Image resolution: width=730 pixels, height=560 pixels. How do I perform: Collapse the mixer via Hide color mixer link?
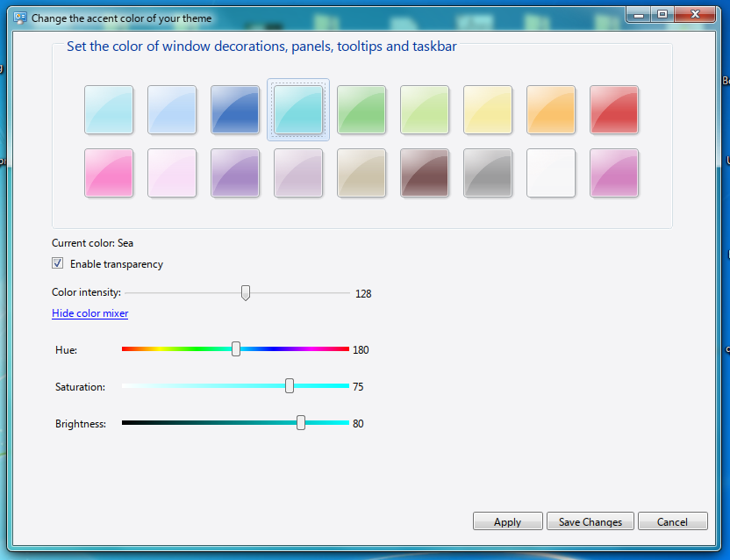tap(89, 312)
